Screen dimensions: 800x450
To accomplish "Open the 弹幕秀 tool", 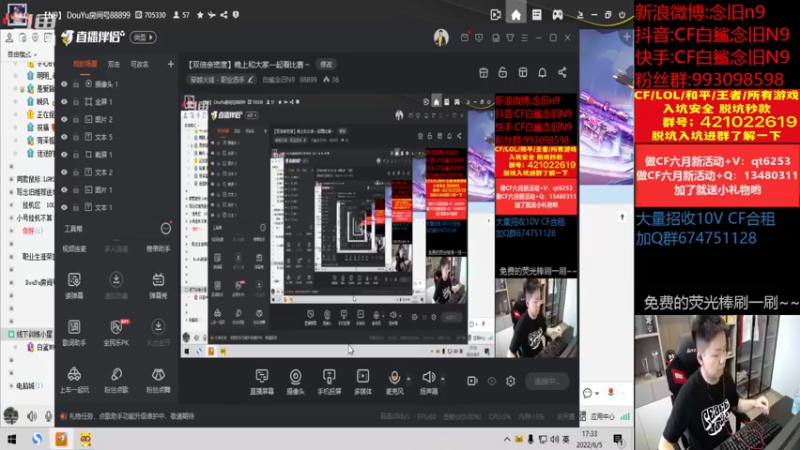I will [158, 285].
